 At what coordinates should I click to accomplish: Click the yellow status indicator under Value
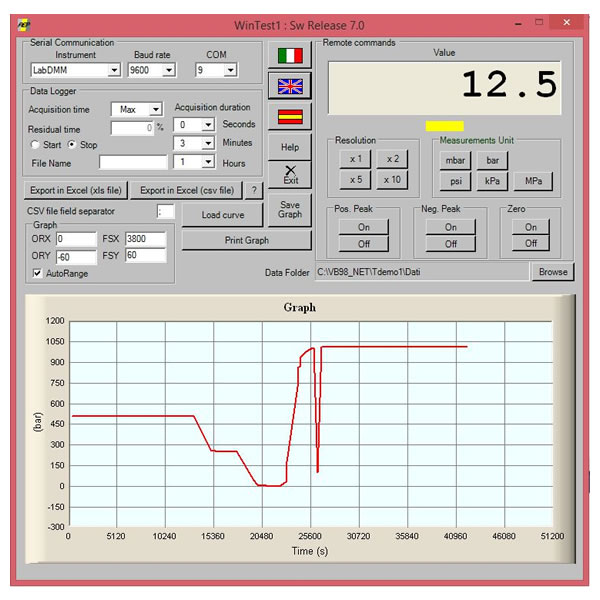445,126
